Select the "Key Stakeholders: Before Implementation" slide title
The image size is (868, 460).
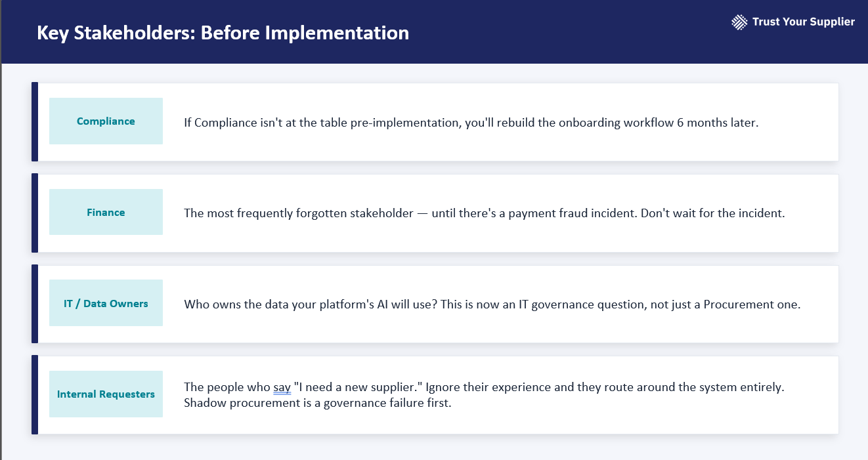point(223,33)
